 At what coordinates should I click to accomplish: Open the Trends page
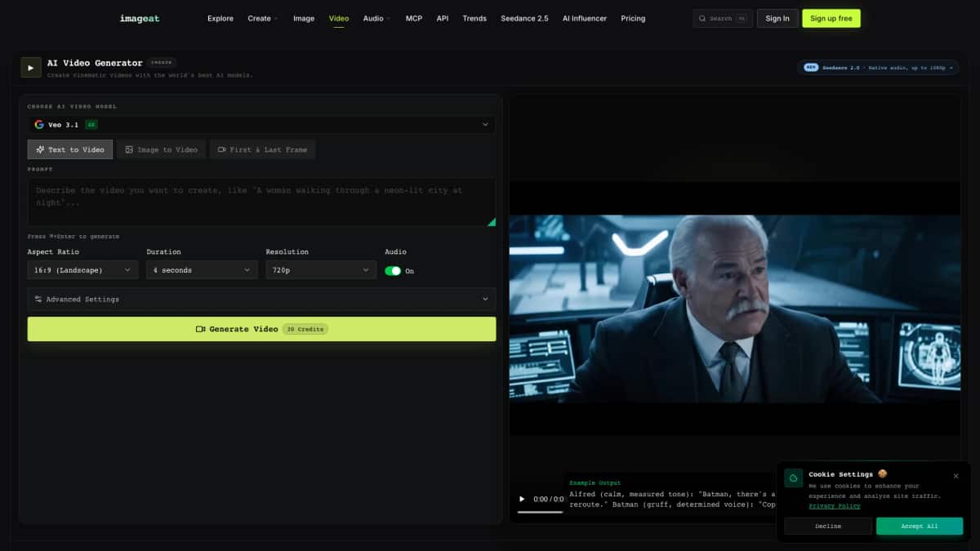click(474, 18)
